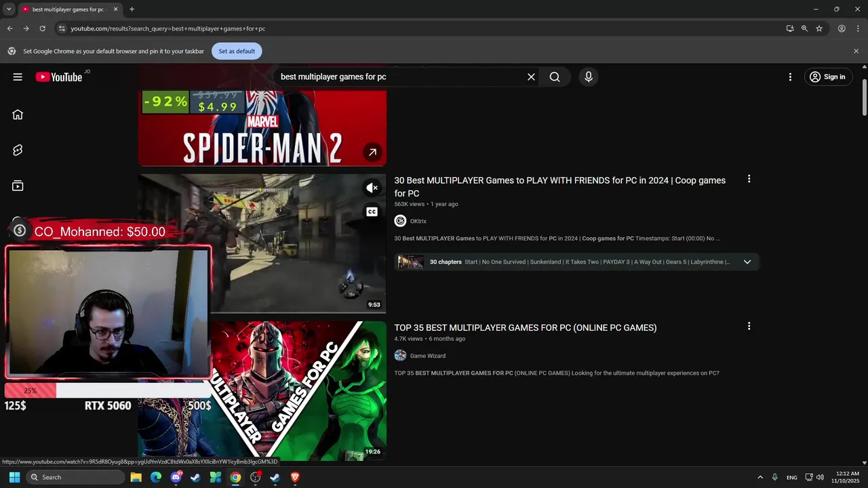Image resolution: width=868 pixels, height=488 pixels.
Task: Click the install app icon in address bar
Action: pyautogui.click(x=790, y=28)
